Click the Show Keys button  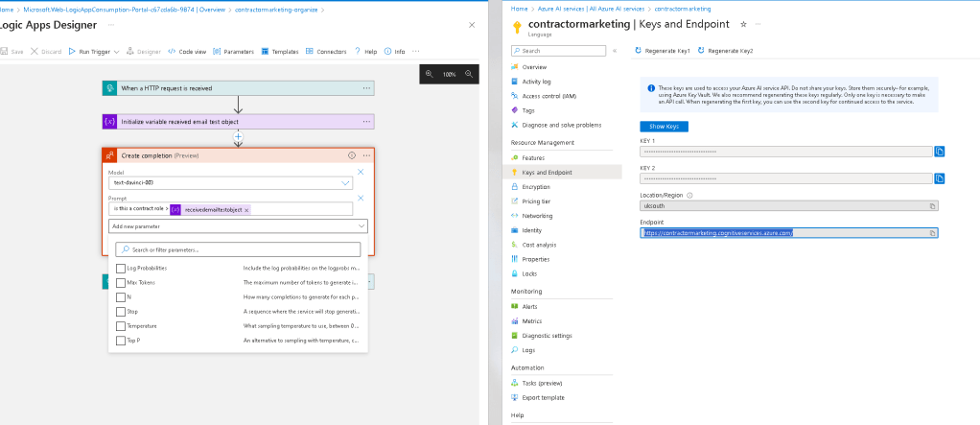(x=664, y=127)
